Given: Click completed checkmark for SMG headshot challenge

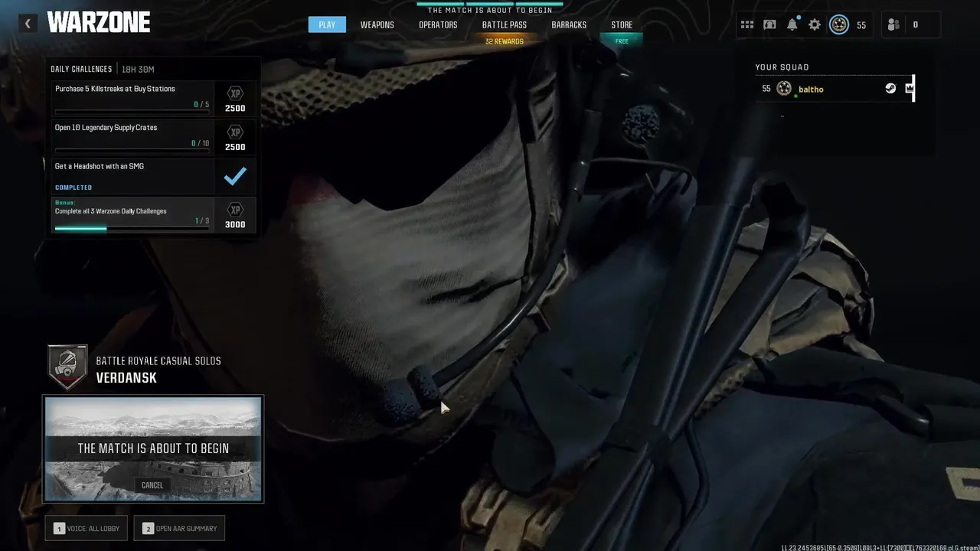Looking at the screenshot, I should [235, 177].
